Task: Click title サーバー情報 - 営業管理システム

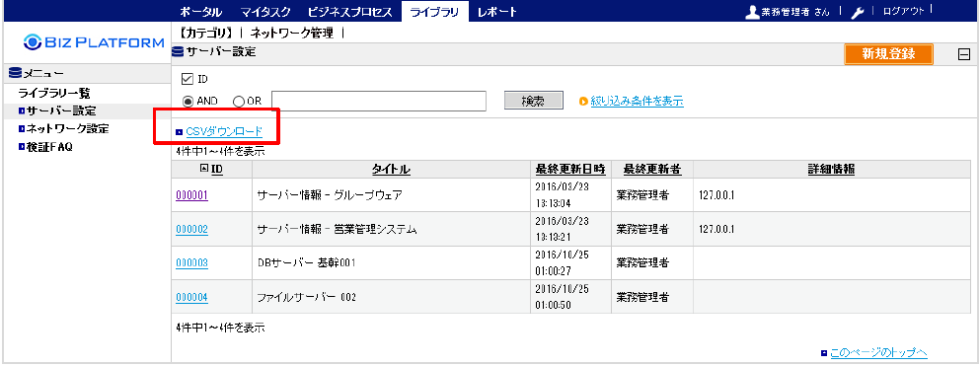Action: pyautogui.click(x=337, y=229)
